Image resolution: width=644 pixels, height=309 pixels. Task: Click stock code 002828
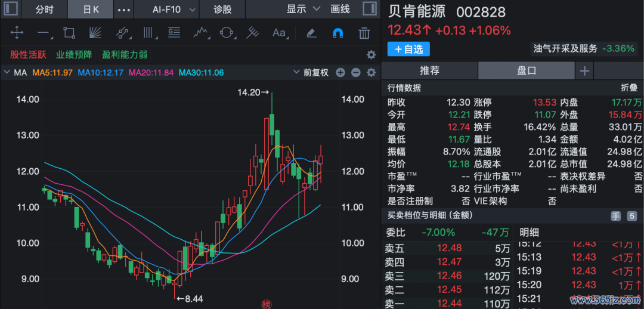coord(481,12)
